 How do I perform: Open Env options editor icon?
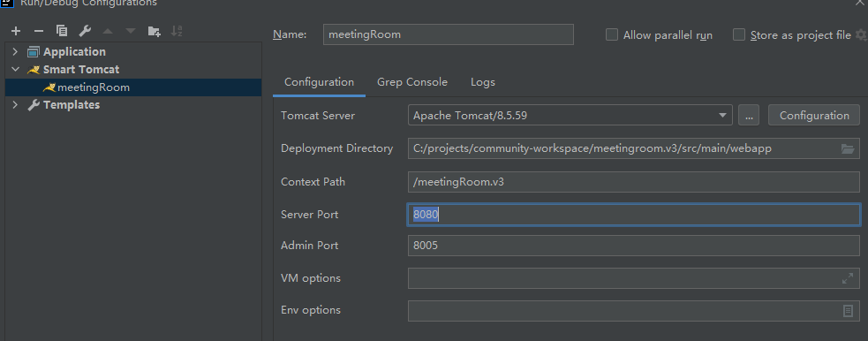click(848, 311)
